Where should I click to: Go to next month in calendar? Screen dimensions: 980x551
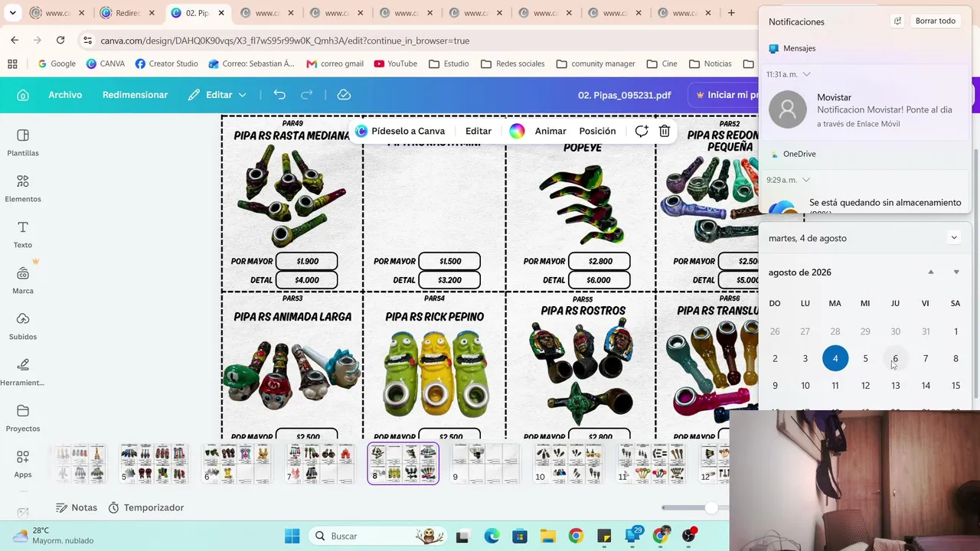tap(956, 272)
